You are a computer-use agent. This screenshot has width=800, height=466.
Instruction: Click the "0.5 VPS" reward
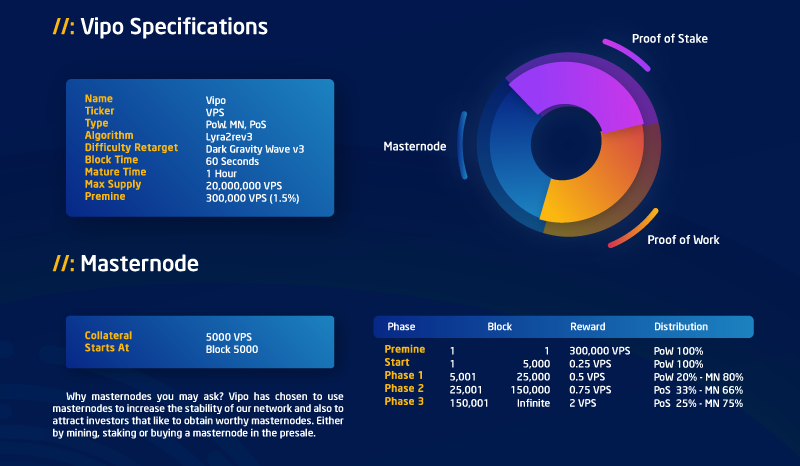(587, 377)
